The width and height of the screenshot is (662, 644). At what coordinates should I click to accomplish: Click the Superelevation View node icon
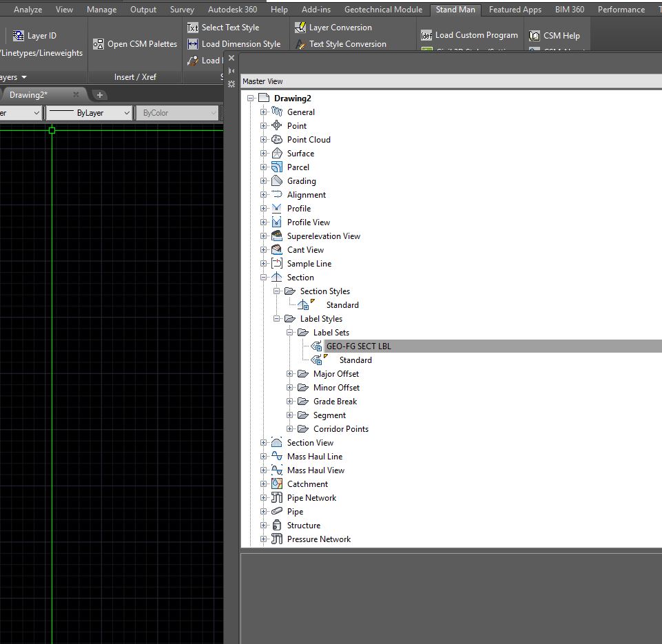pyautogui.click(x=277, y=236)
